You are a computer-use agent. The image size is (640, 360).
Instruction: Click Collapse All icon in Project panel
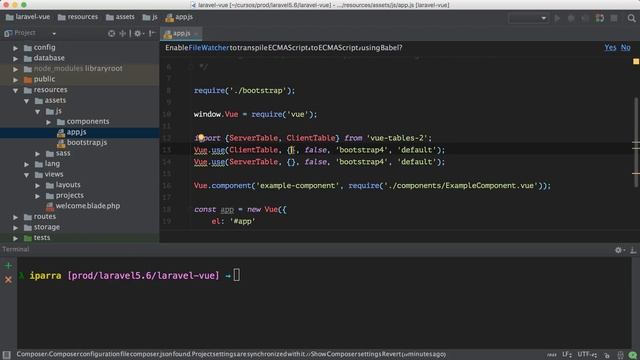[x=122, y=33]
